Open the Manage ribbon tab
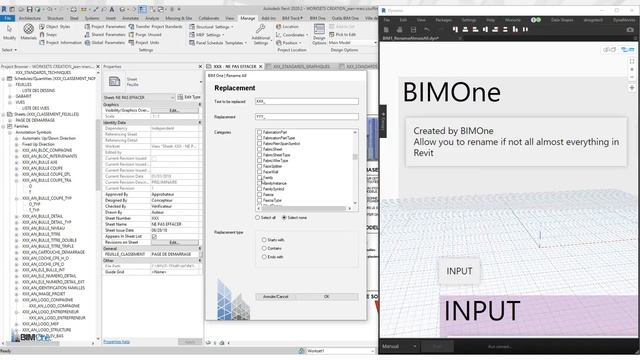The width and height of the screenshot is (640, 360). [x=247, y=18]
